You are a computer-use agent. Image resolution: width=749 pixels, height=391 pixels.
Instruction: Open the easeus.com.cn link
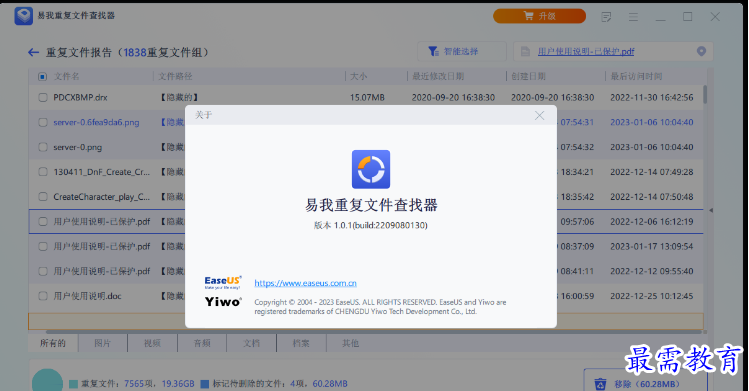coord(305,283)
